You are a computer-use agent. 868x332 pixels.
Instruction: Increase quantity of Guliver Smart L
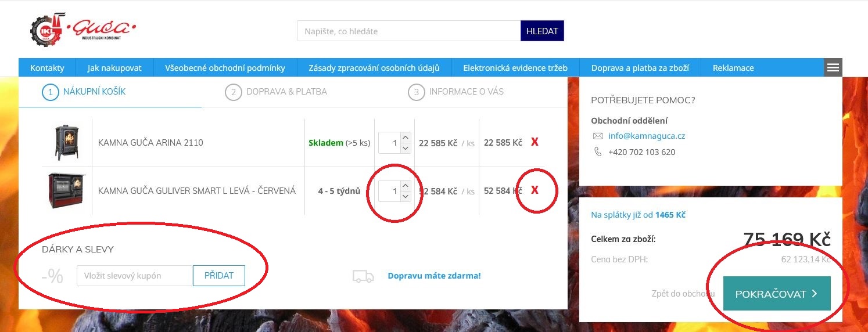pyautogui.click(x=406, y=185)
